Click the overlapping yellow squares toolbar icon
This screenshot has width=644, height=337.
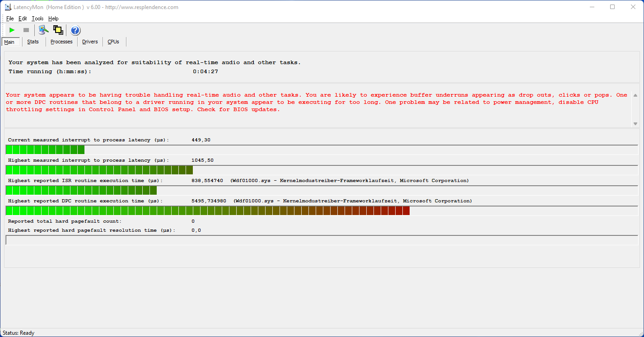coord(58,30)
